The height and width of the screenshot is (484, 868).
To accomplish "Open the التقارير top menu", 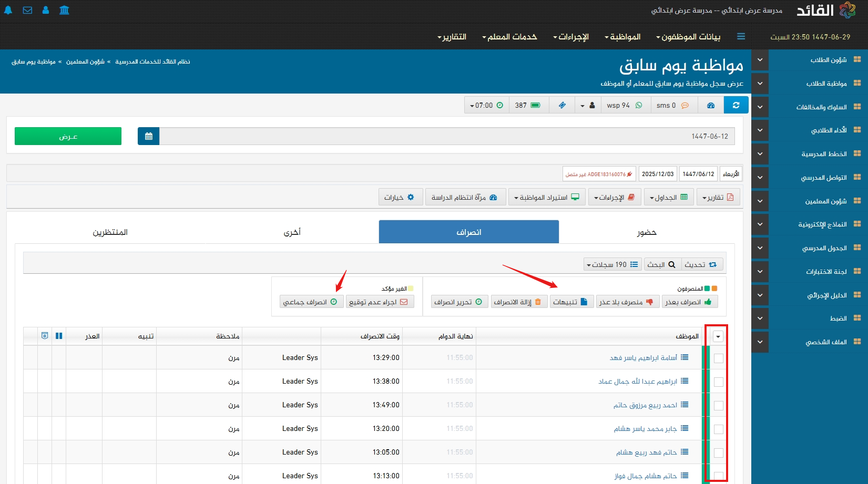I will pyautogui.click(x=452, y=37).
